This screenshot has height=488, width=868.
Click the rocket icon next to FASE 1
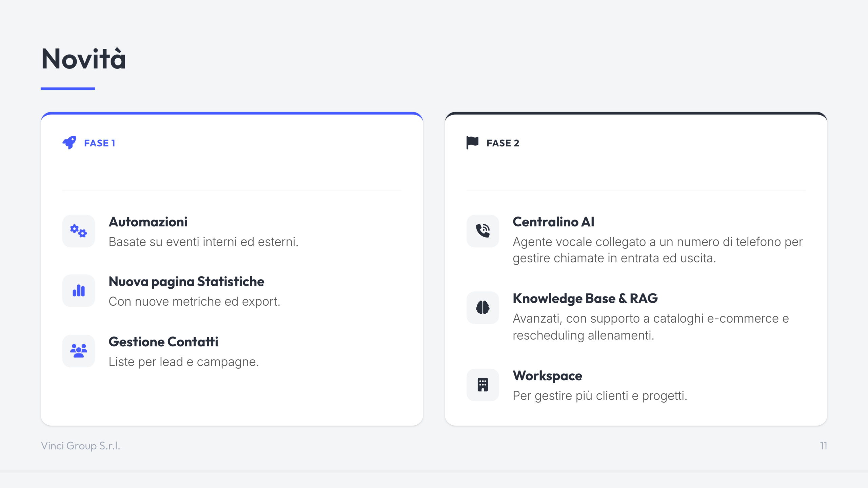pyautogui.click(x=69, y=143)
